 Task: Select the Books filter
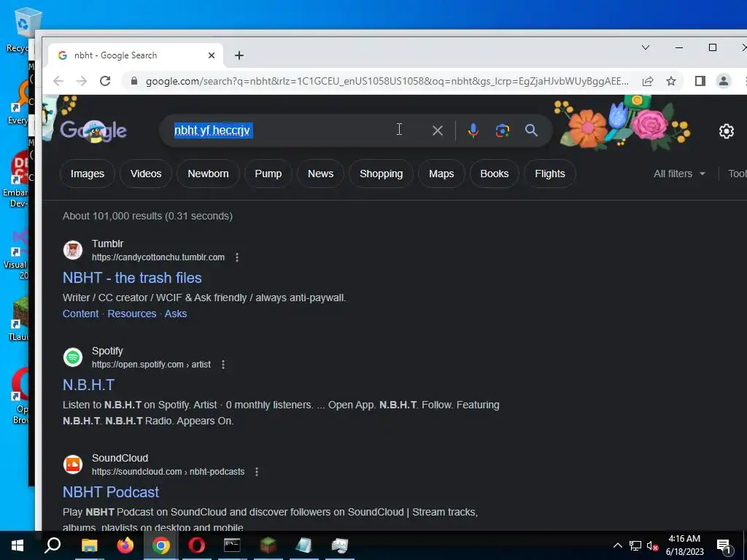click(494, 174)
